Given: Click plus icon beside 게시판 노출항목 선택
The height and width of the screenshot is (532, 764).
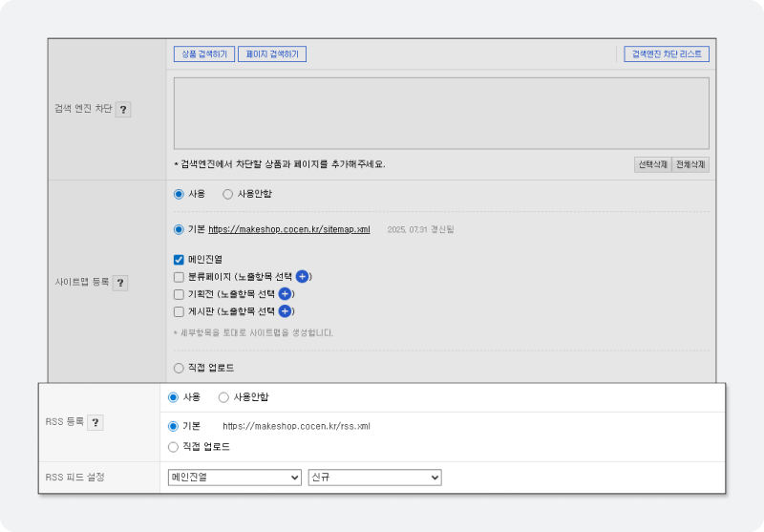Looking at the screenshot, I should tap(284, 311).
